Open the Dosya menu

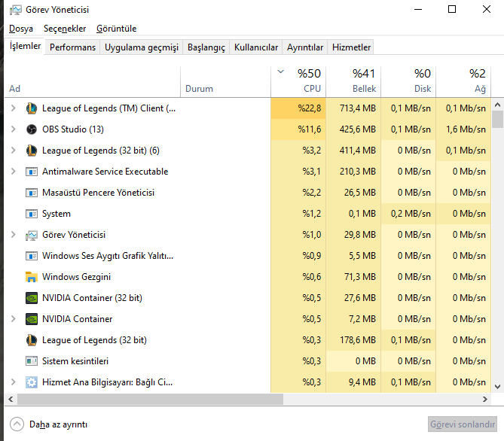[x=21, y=29]
